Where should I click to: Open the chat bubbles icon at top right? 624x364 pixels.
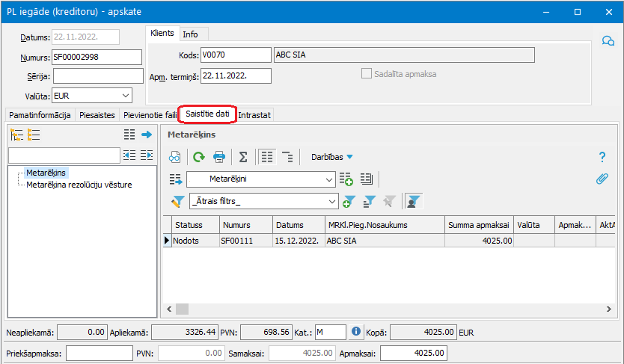click(608, 41)
